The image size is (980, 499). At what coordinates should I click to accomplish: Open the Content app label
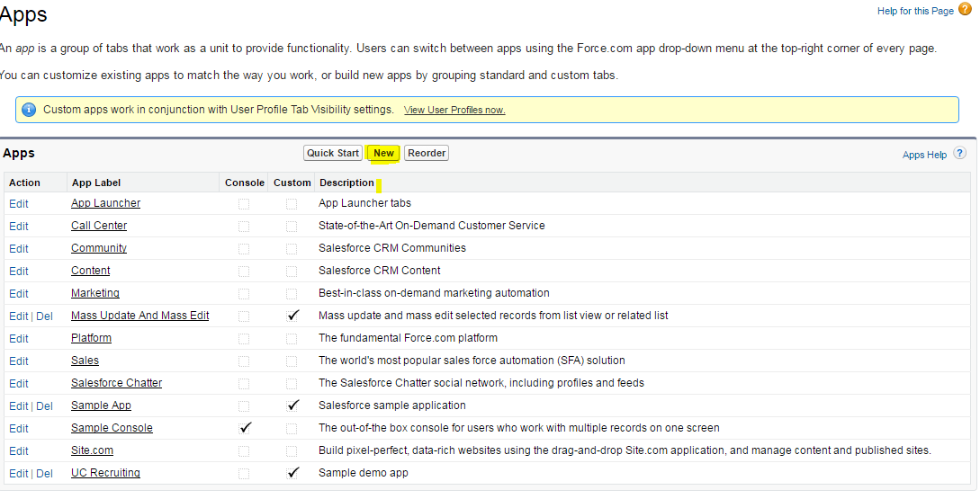coord(91,271)
